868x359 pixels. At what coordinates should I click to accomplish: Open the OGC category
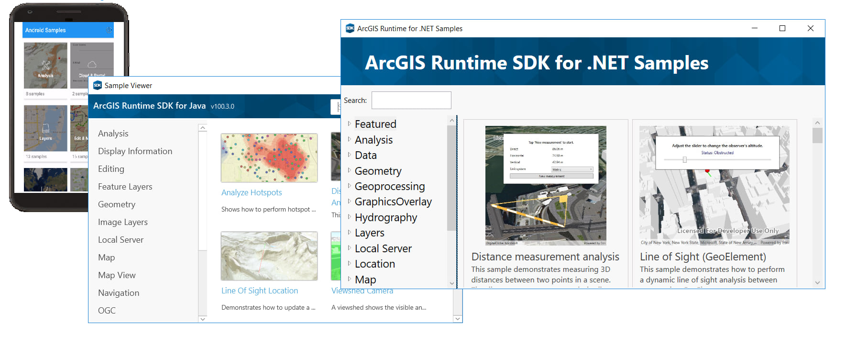(x=107, y=311)
